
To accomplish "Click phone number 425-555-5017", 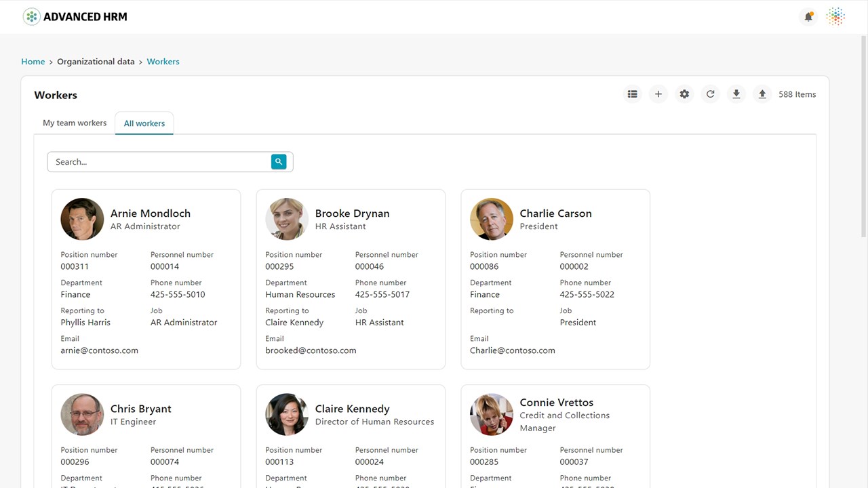I will (x=382, y=295).
